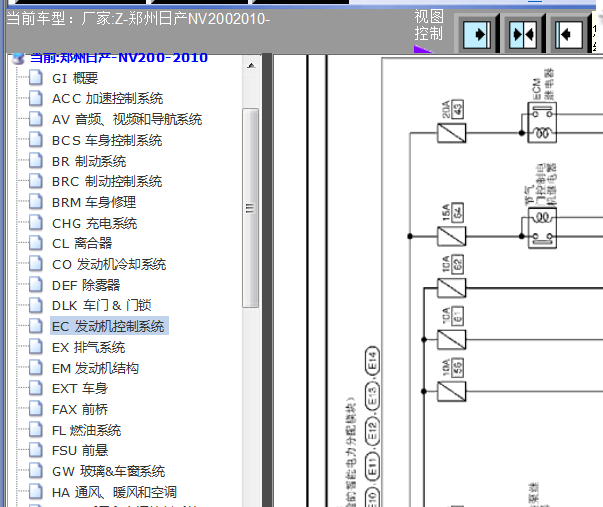Click the 10A fuse 56 symbol
The width and height of the screenshot is (603, 507).
(x=451, y=391)
